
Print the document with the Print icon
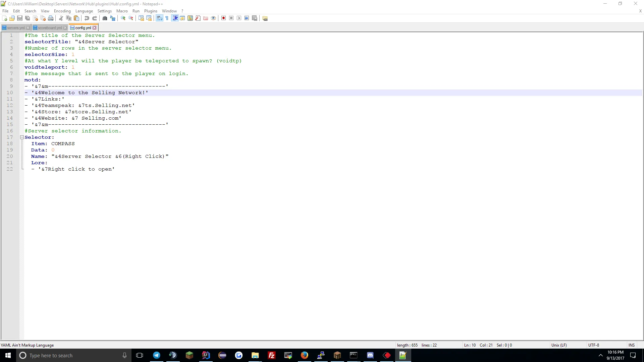click(x=51, y=18)
